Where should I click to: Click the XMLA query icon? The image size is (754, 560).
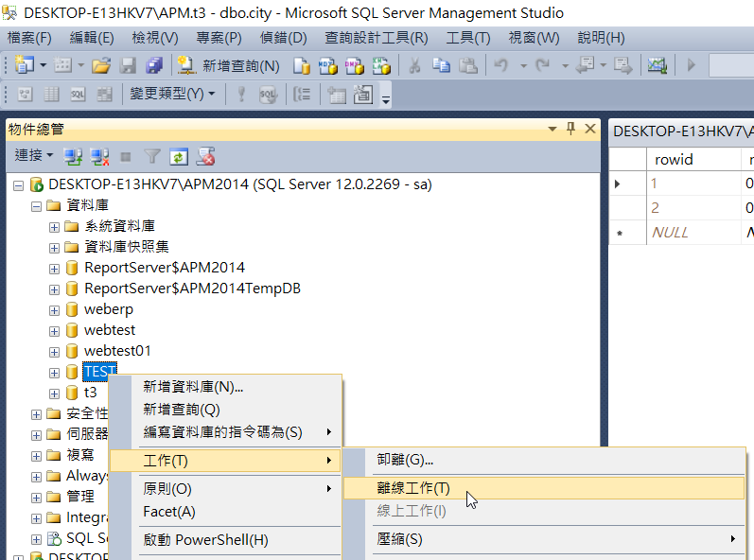[x=381, y=66]
